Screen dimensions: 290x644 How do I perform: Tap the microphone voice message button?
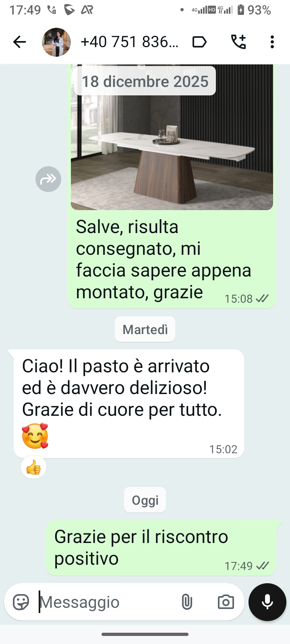click(x=267, y=602)
